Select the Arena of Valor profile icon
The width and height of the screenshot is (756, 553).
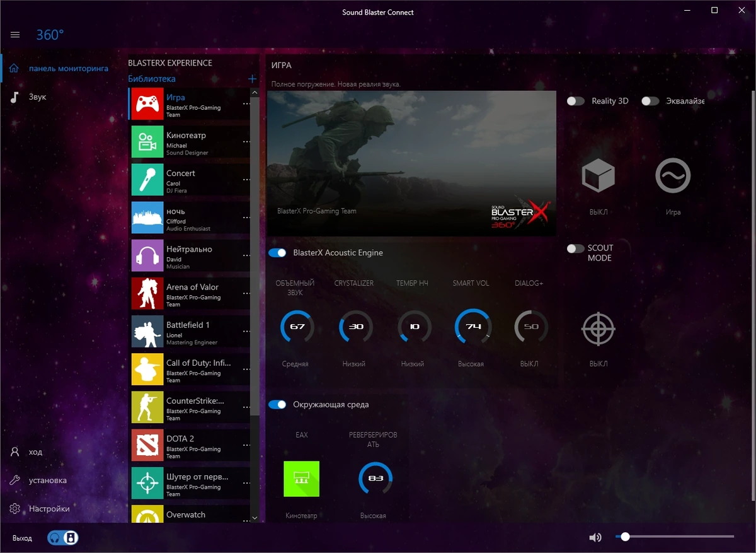[x=147, y=293]
